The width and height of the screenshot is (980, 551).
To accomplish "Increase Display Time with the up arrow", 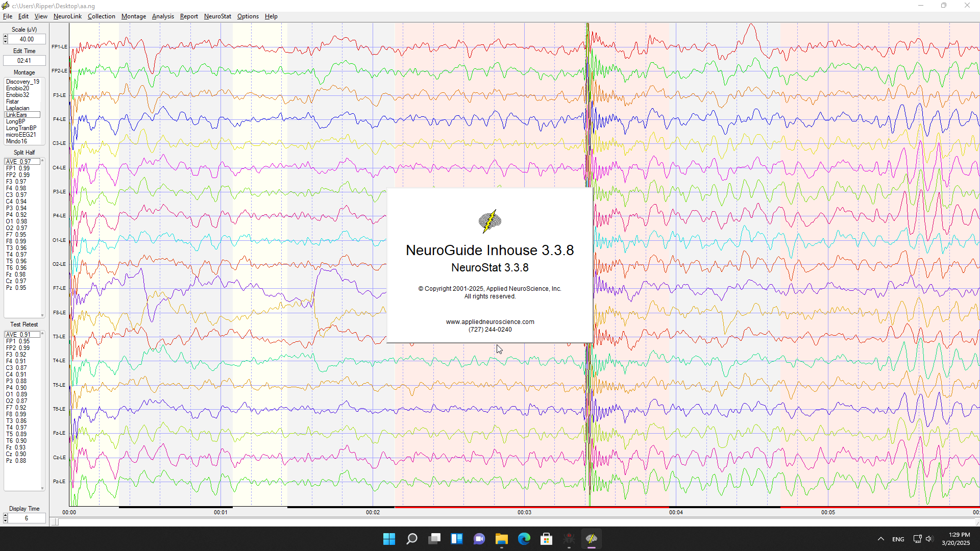I will tap(5, 516).
